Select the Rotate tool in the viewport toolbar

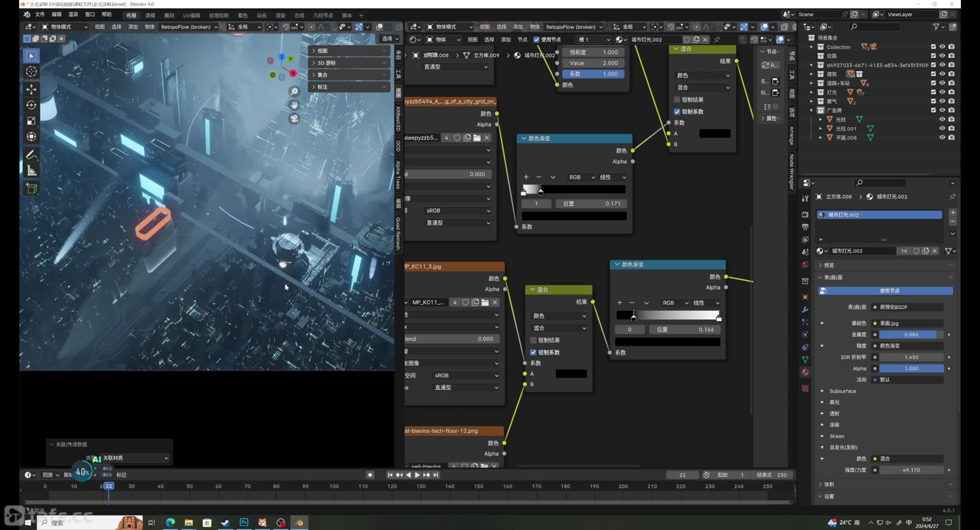31,105
